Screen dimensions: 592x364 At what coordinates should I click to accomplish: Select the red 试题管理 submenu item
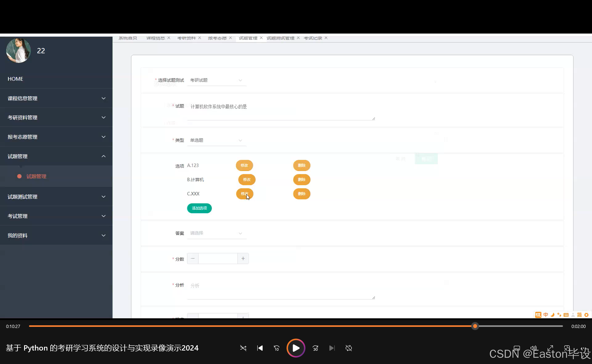click(36, 177)
